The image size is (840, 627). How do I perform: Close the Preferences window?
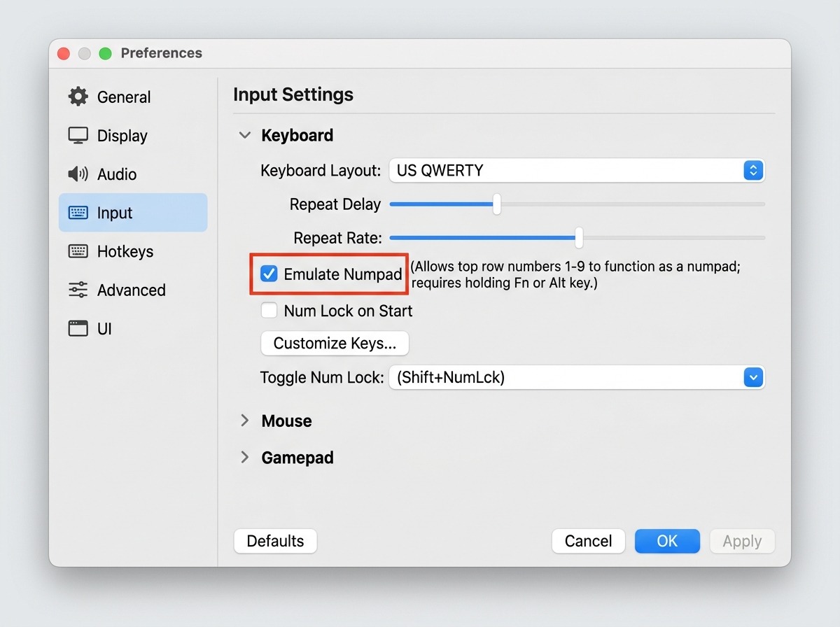click(64, 53)
